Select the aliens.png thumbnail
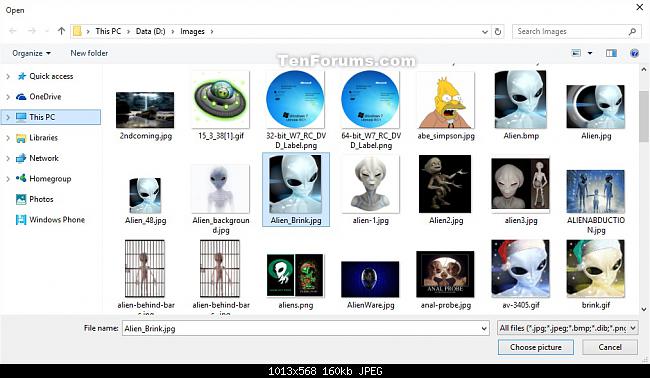Viewport: 650px width, 378px height. (295, 275)
